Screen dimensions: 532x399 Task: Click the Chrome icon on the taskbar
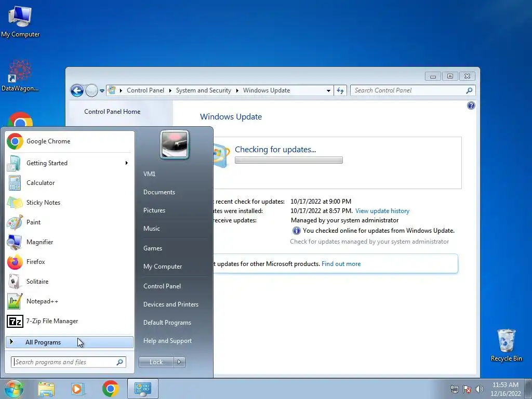pyautogui.click(x=110, y=389)
